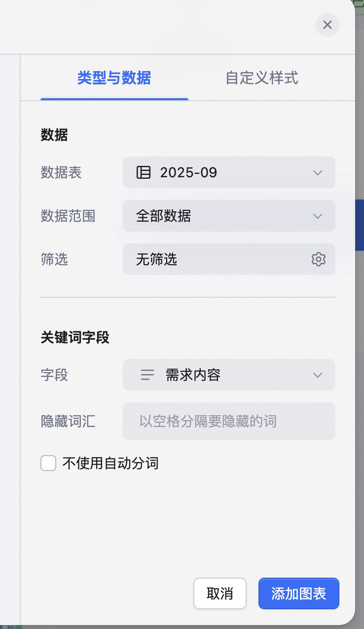Open the 需求内容 field selector
Screen dimensions: 364x629
tap(229, 375)
